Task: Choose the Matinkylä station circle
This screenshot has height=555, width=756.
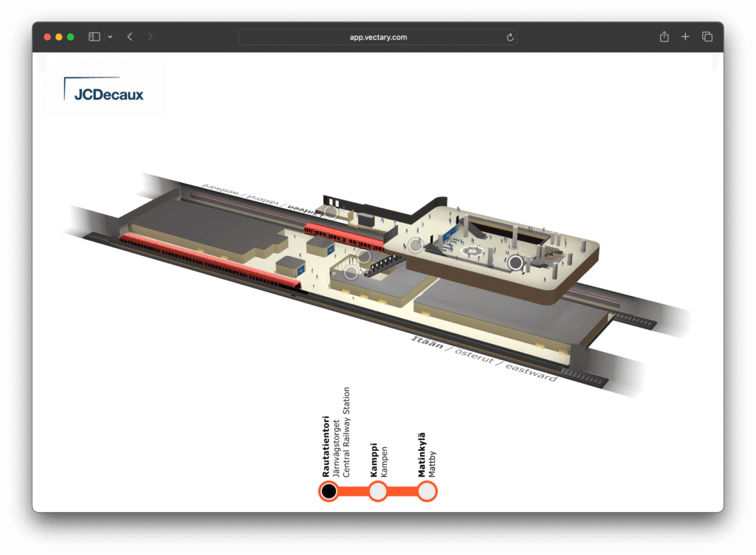Action: [x=427, y=491]
